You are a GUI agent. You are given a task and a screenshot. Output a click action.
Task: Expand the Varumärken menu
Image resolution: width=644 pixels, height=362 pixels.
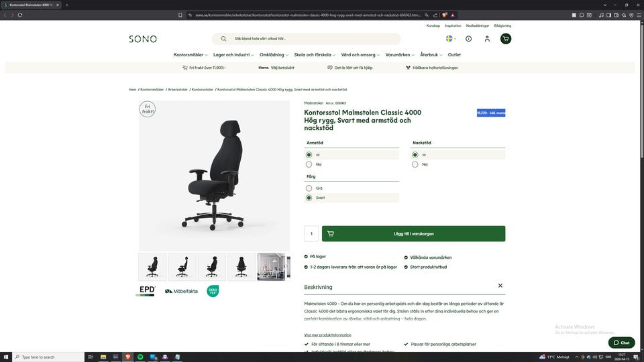[x=400, y=54]
